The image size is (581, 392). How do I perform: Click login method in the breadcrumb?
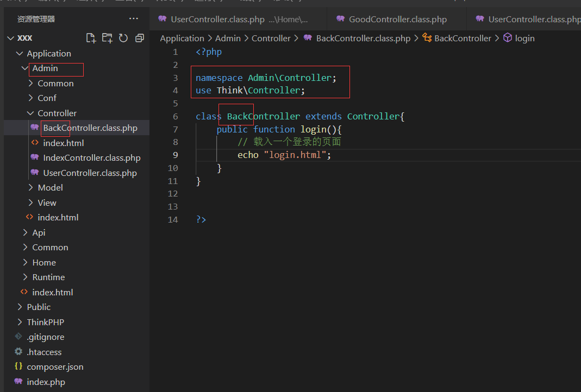click(524, 38)
